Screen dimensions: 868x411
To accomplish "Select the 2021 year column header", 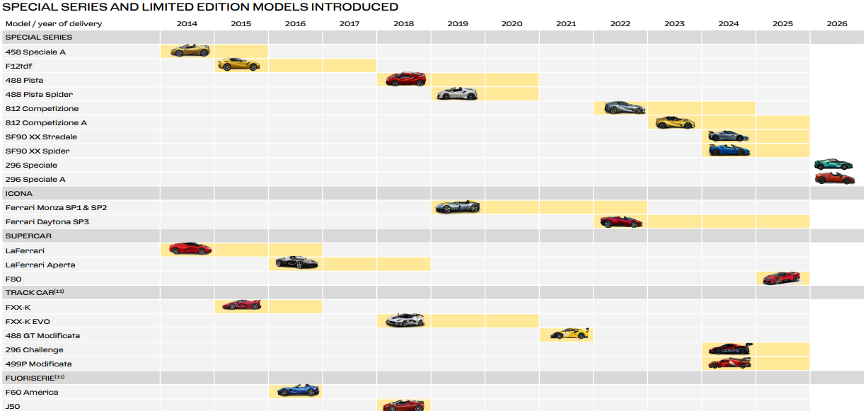I will coord(566,24).
